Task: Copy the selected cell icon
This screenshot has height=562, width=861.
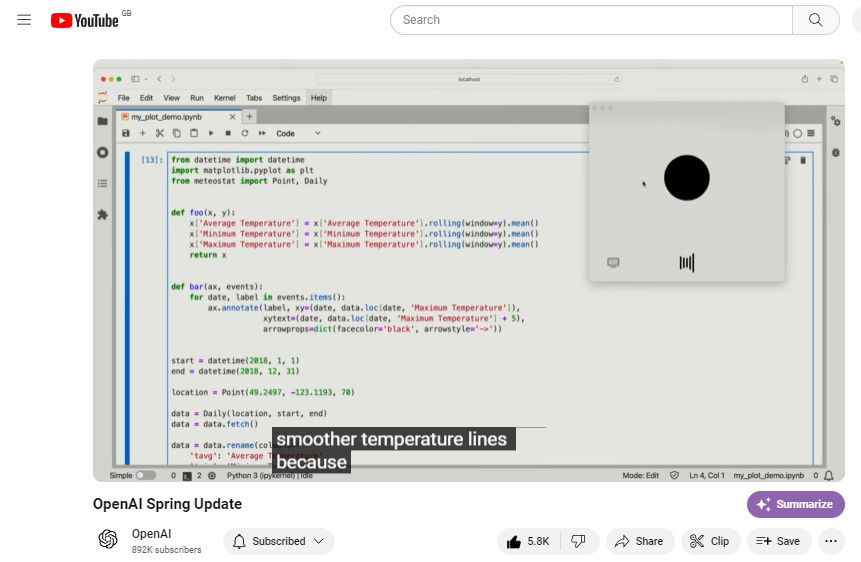Action: coord(176,133)
